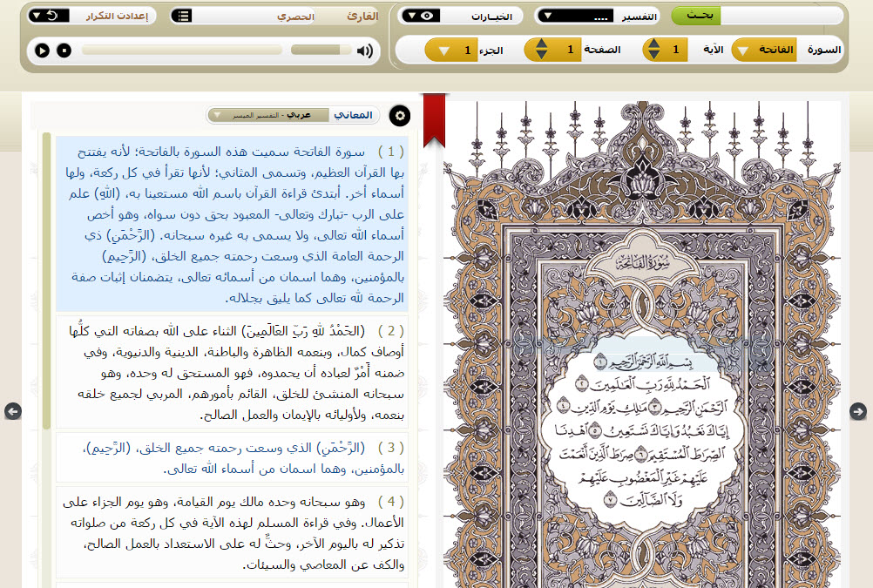This screenshot has height=588, width=873.
Task: Increase the الآية number with up arrow
Action: [x=653, y=44]
